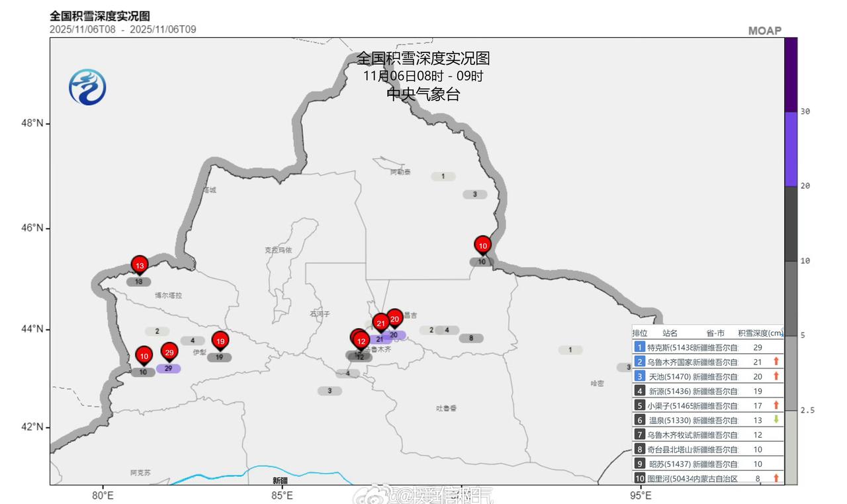The image size is (847, 504).
Task: Click the green down arrow in the 温泉 row
Action: click(776, 419)
